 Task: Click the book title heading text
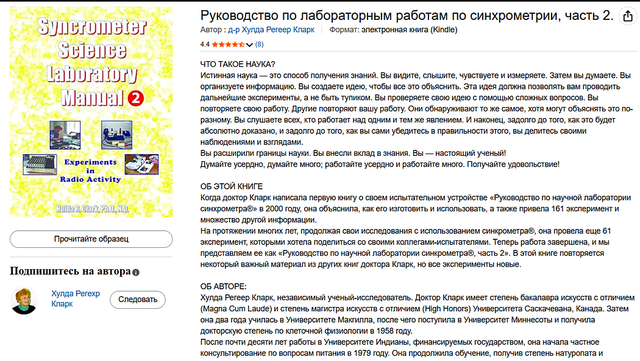pyautogui.click(x=407, y=16)
